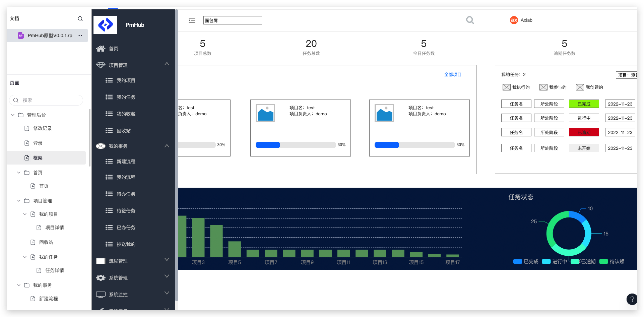Open the more options for PmHub原型V0.0.1.rp

tap(80, 36)
